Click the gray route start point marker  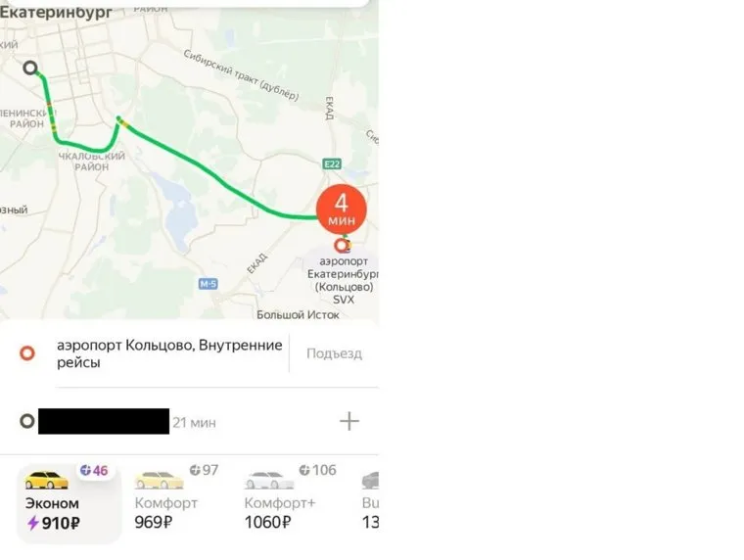[31, 68]
